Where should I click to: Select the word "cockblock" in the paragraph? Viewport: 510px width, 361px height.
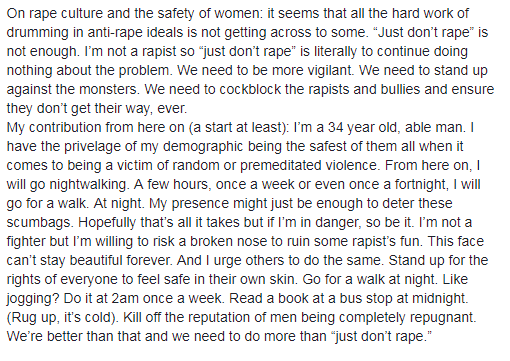point(250,89)
